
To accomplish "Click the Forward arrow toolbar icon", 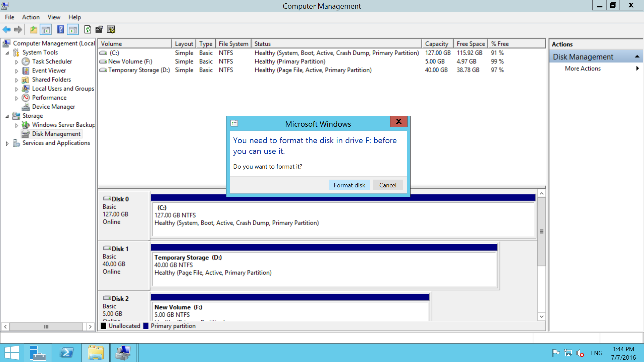I will coord(18,29).
